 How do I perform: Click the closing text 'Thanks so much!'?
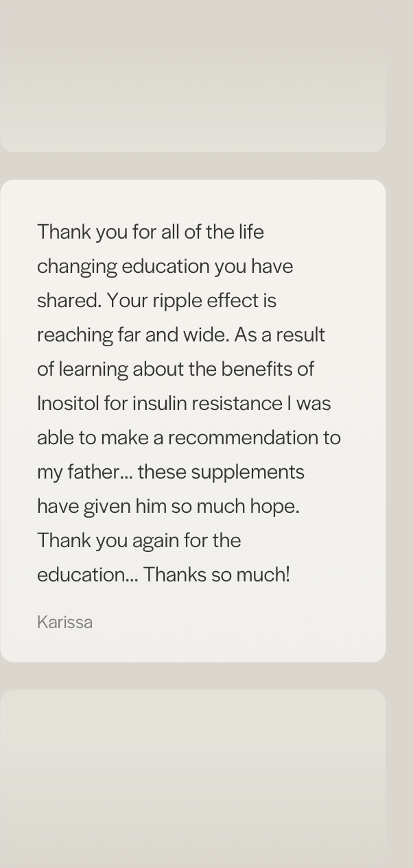tap(217, 575)
